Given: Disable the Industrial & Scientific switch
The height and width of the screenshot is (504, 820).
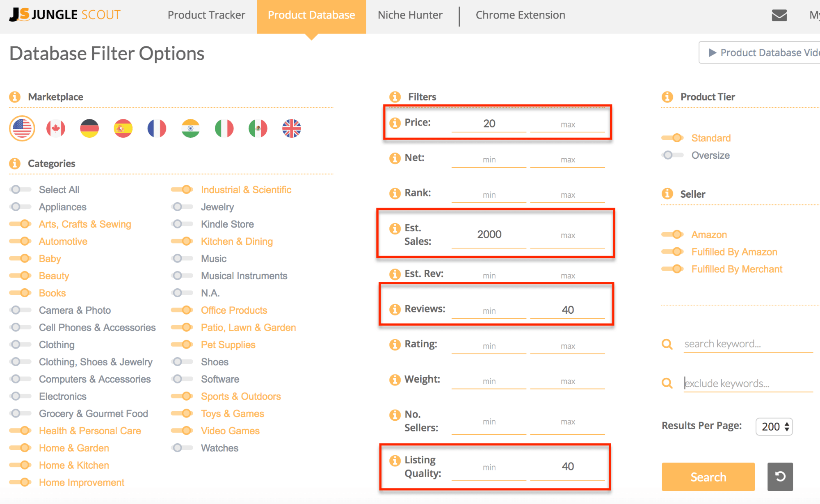Looking at the screenshot, I should (x=182, y=189).
